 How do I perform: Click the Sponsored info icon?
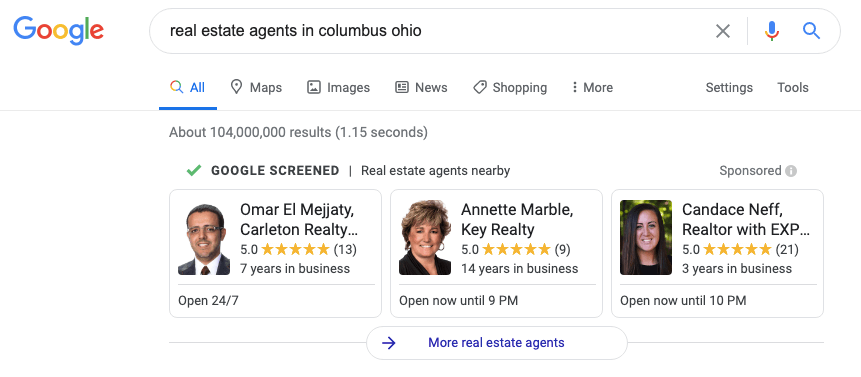pyautogui.click(x=791, y=171)
